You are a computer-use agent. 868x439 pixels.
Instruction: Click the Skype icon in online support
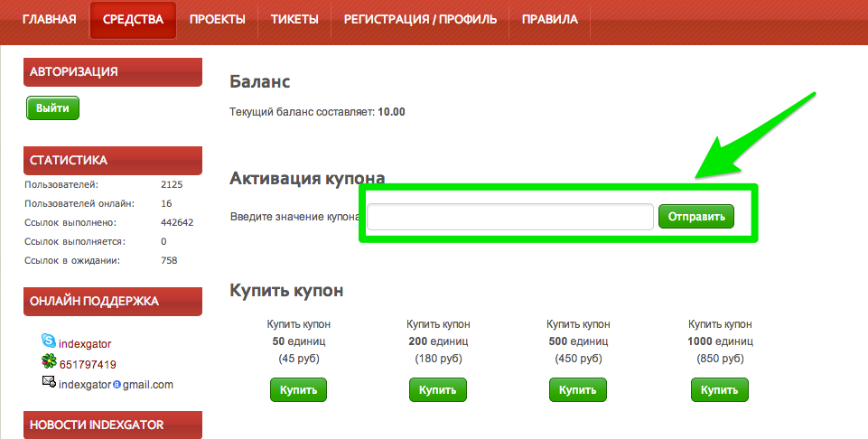(x=49, y=341)
